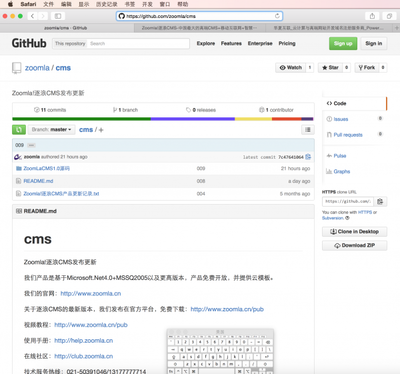Click the Watch button
The width and height of the screenshot is (400, 374).
coord(291,68)
